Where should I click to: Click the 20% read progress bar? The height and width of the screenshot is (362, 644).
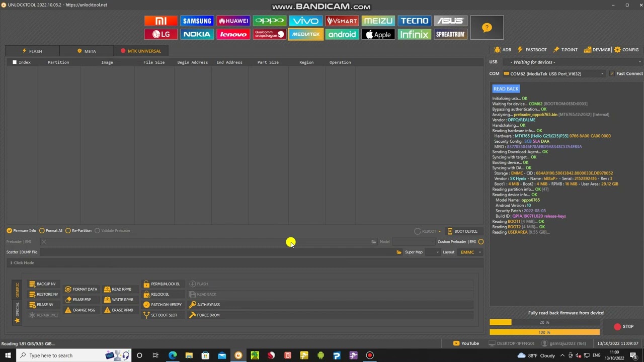544,322
